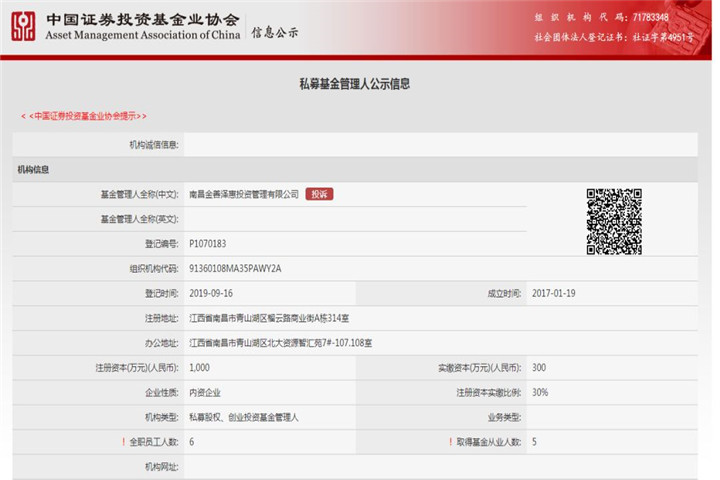
Task: Click red exclamation icon beside 取得基金从业人数
Action: pos(452,441)
